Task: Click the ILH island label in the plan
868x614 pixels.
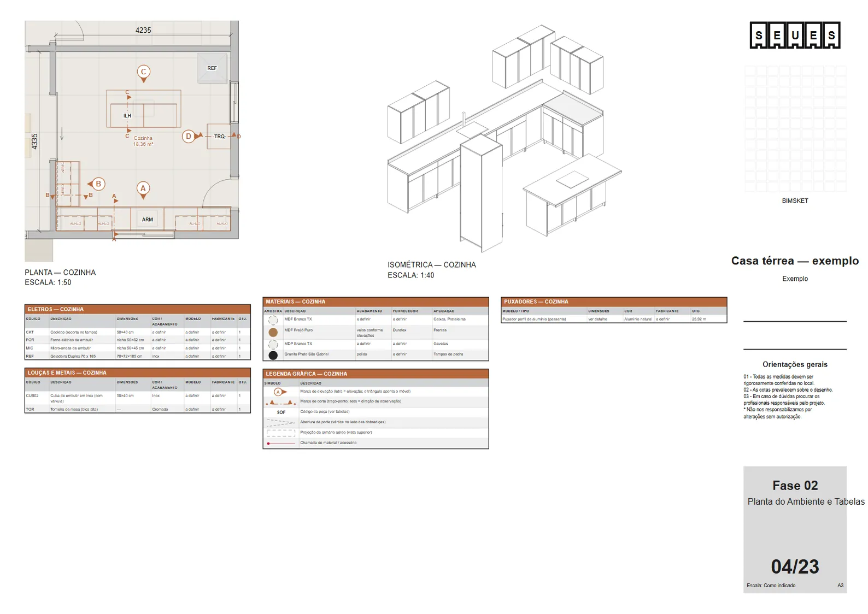Action: click(127, 116)
